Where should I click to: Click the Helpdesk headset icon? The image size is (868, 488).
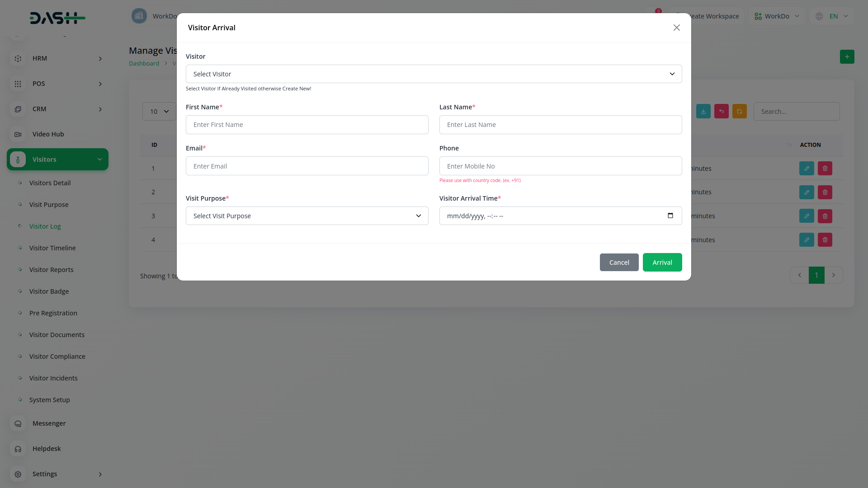[18, 449]
